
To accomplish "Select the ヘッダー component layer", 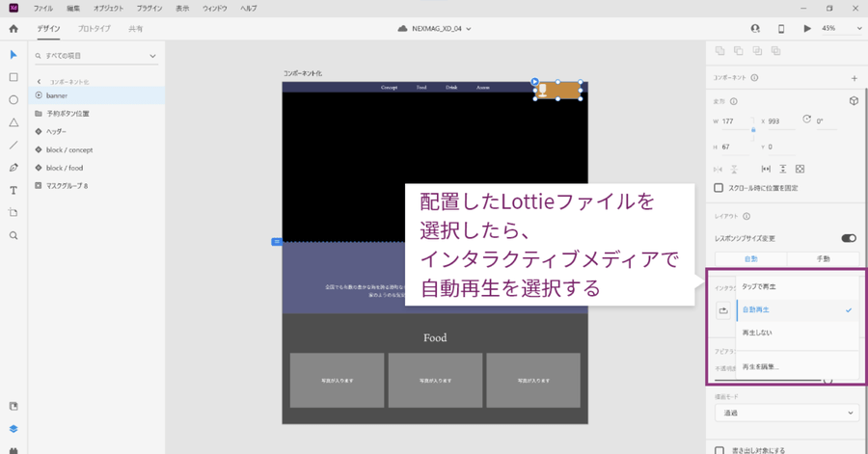I will [x=96, y=132].
